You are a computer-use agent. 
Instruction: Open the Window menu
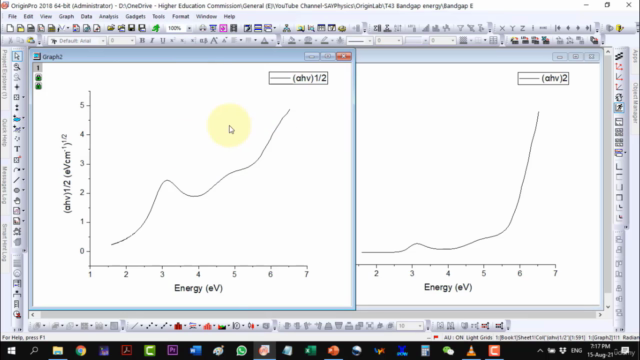click(206, 16)
